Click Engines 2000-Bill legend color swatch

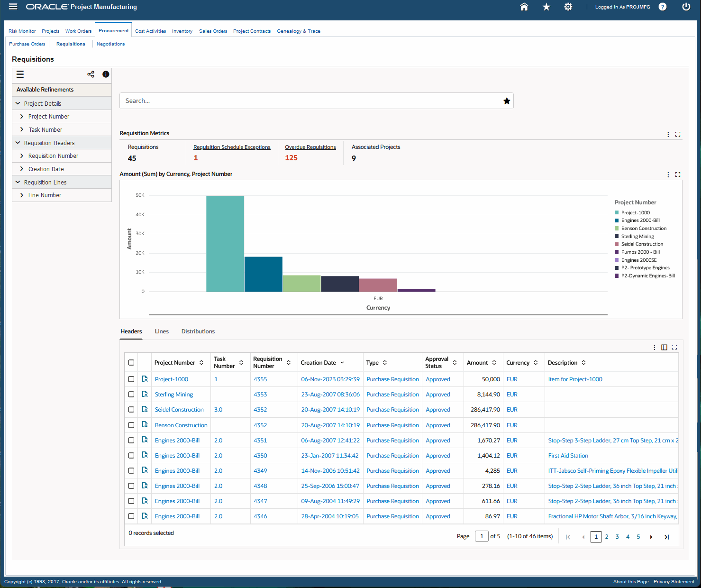(x=617, y=220)
